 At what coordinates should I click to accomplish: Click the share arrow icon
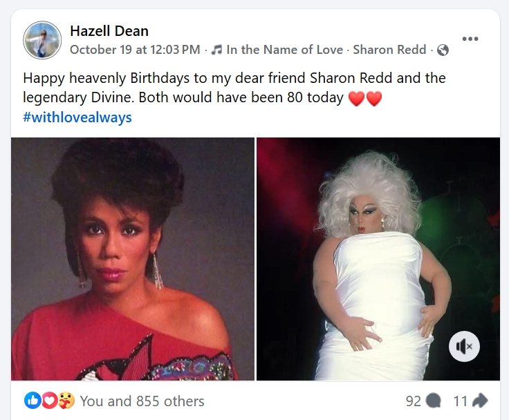point(481,401)
